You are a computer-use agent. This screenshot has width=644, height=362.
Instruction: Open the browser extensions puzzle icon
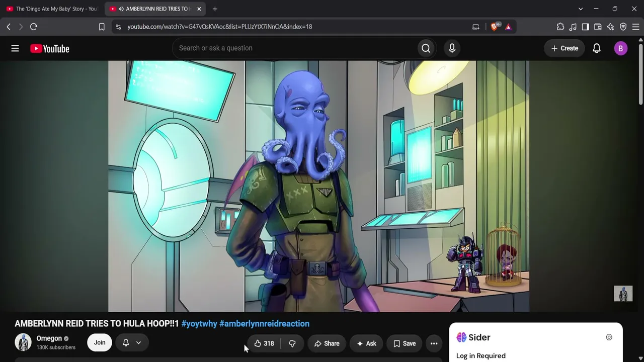point(560,27)
